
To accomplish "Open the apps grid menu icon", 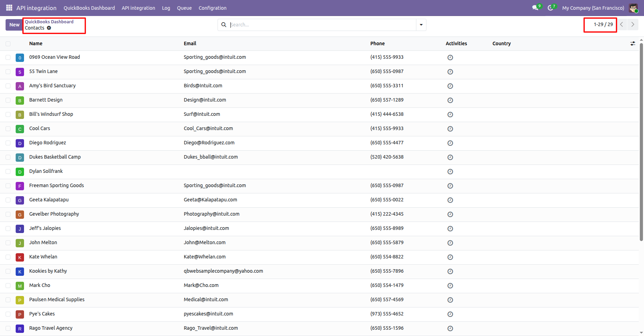I will [x=9, y=8].
